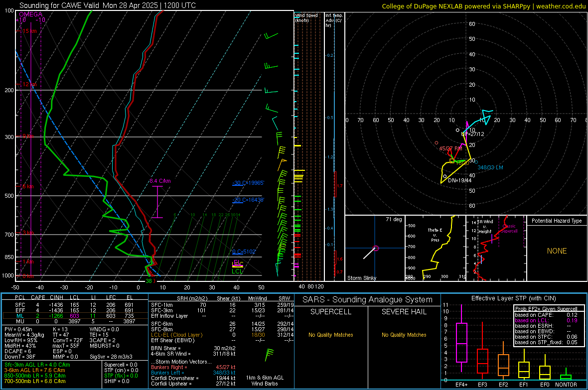Click the SUPERCELL analogue heading
Image resolution: width=588 pixels, height=390 pixels.
pyautogui.click(x=331, y=312)
